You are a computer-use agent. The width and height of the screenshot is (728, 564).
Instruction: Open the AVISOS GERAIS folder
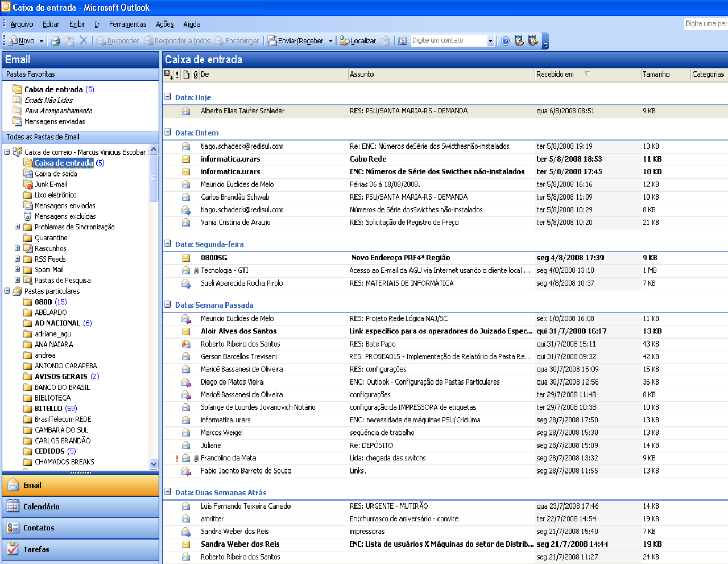(61, 377)
